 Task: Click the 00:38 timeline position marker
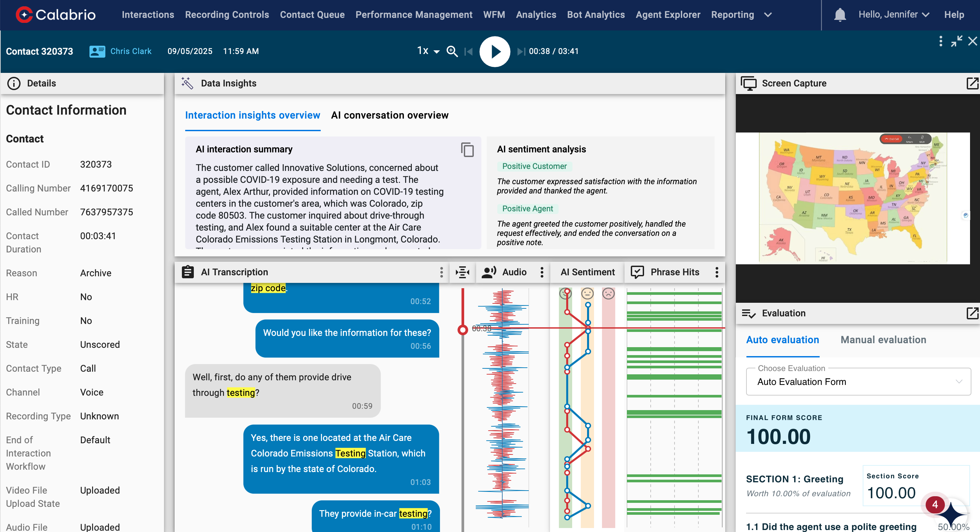(463, 330)
